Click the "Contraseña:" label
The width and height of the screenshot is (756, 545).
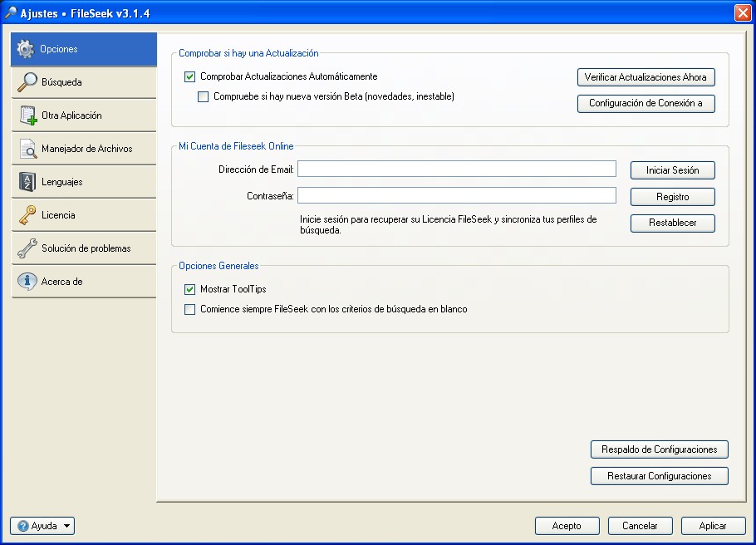point(270,196)
